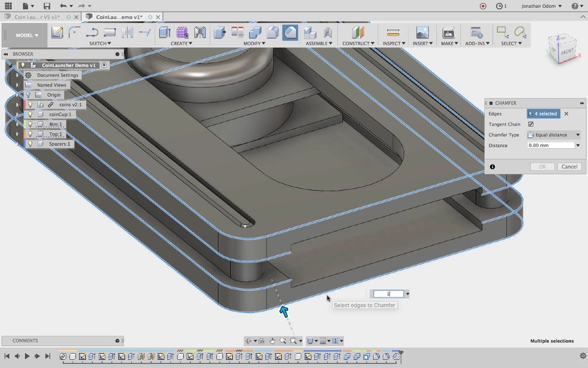Screen dimensions: 588x368
Task: Click the Distance field in the Chamfer panel
Action: click(550, 145)
